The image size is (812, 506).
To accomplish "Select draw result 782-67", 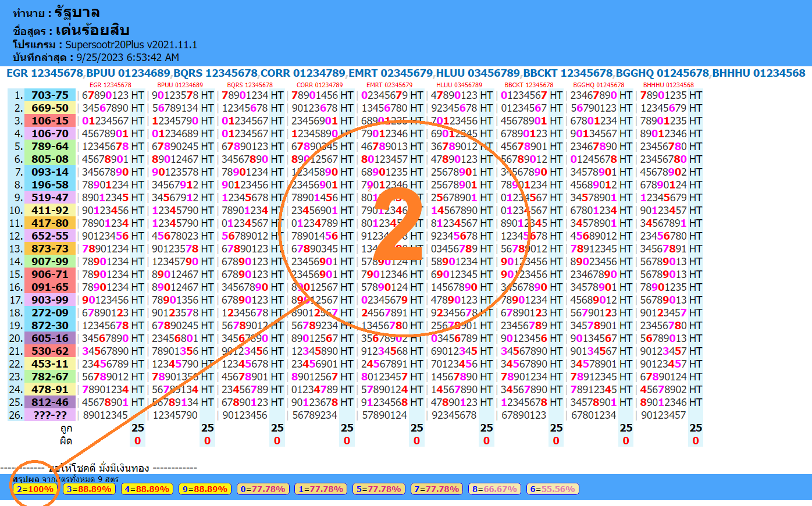I will [x=50, y=377].
